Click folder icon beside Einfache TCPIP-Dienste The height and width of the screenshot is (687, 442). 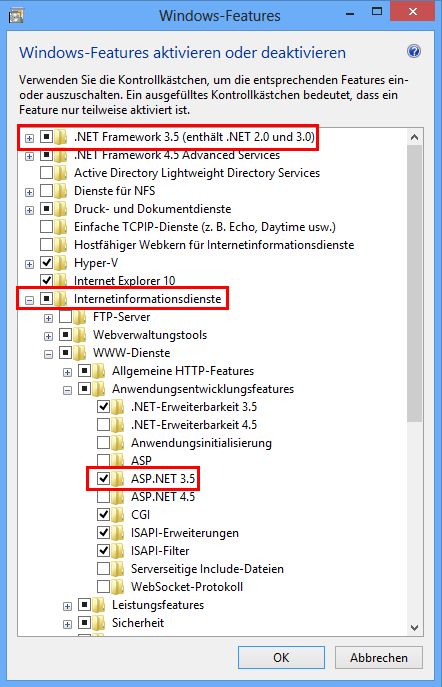pyautogui.click(x=60, y=227)
